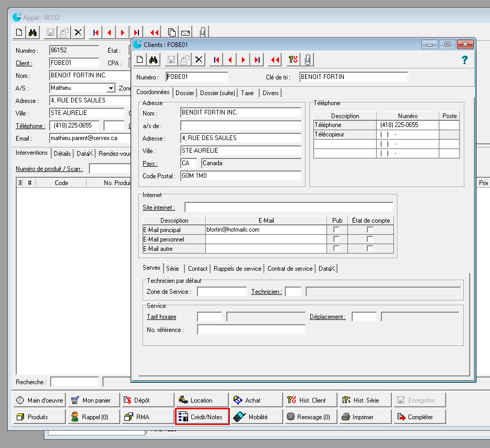
Task: Click RMA button
Action: pyautogui.click(x=148, y=417)
